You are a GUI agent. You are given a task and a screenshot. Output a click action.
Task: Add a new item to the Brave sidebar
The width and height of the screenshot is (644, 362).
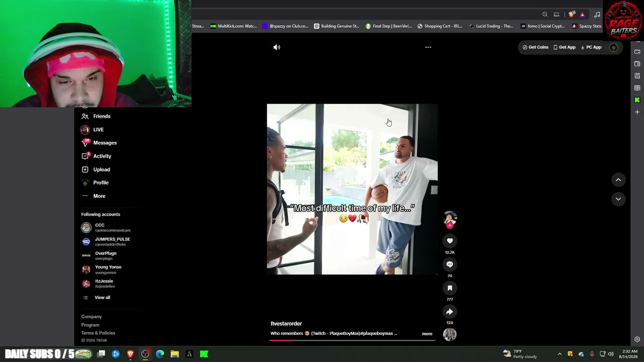pos(637,112)
